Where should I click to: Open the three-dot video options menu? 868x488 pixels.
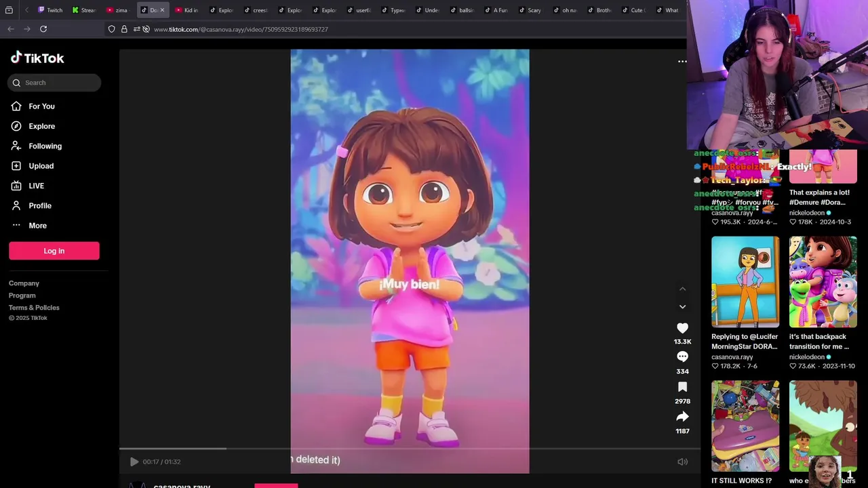[682, 62]
